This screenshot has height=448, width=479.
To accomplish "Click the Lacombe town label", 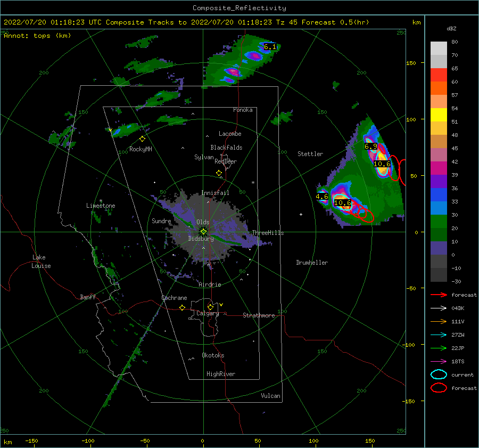I will (230, 134).
